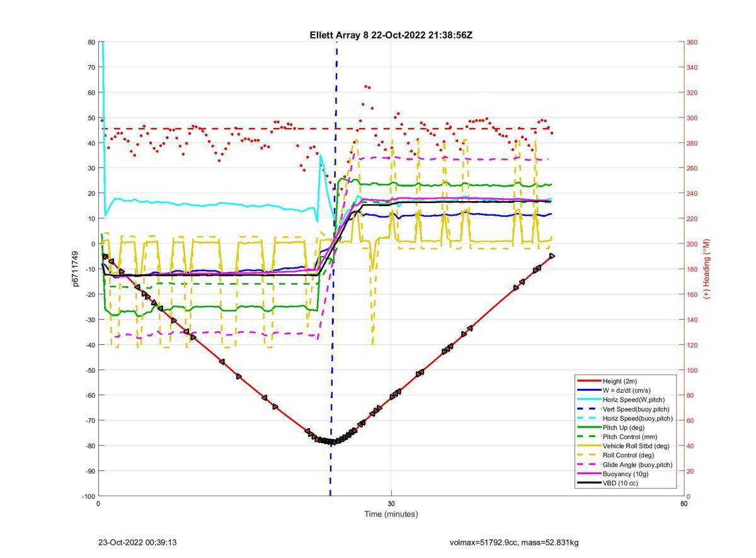Click the solid green sample beside Pitch Up
756x558 pixels.
(x=589, y=427)
